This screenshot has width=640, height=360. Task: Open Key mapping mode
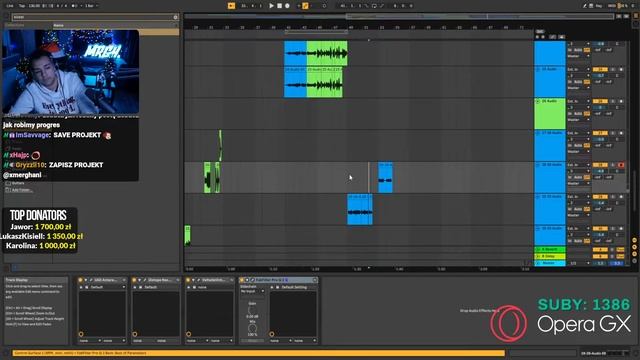click(599, 6)
